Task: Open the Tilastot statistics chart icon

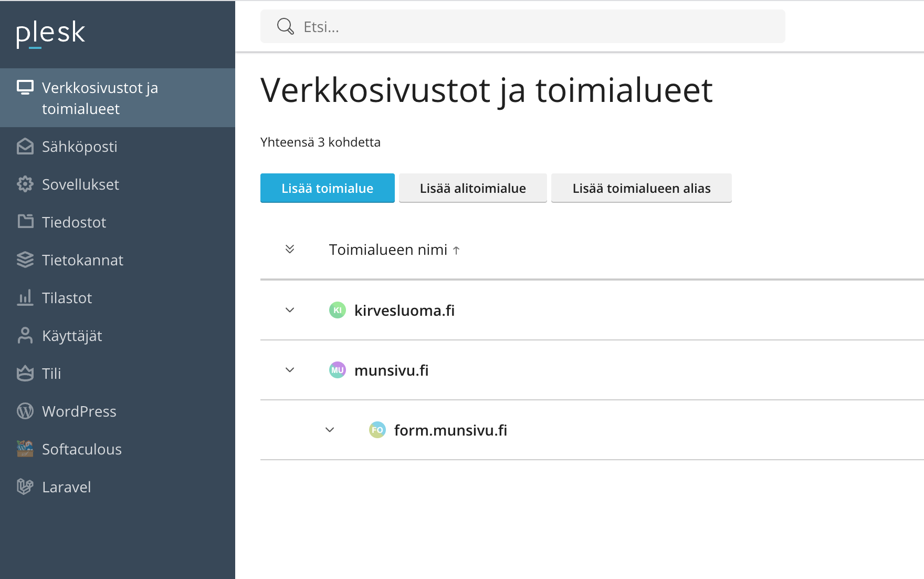Action: (x=25, y=297)
